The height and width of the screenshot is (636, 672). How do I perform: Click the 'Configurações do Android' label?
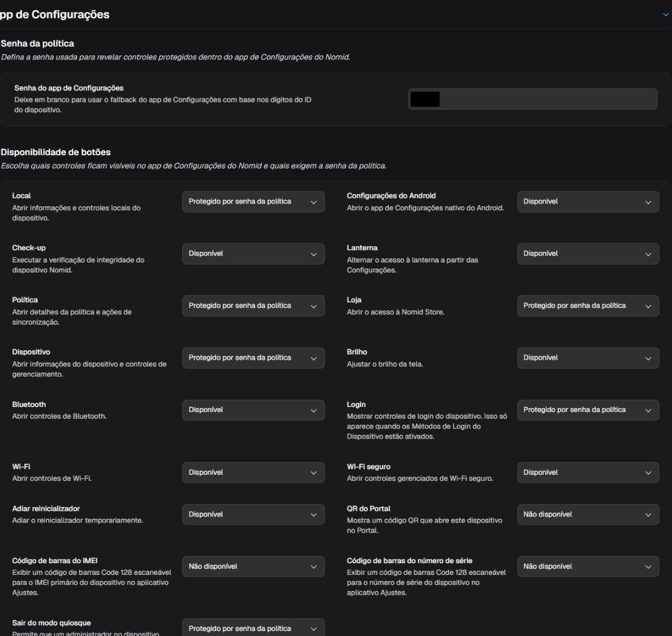[391, 196]
